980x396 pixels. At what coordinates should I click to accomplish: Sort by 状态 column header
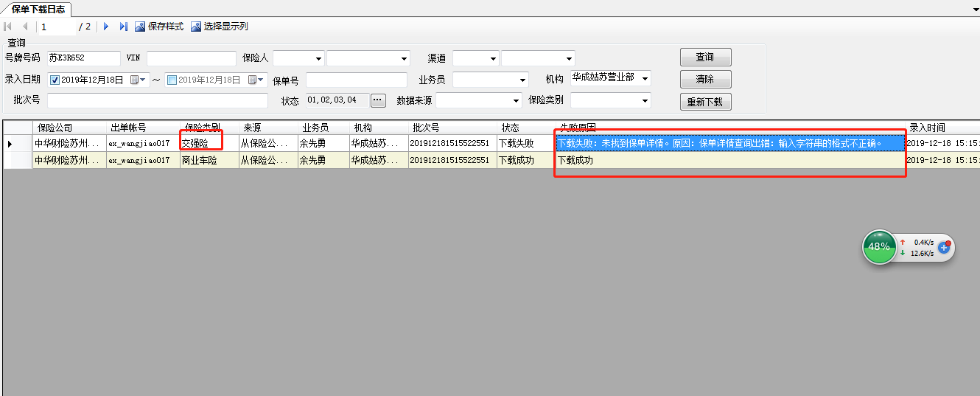(x=526, y=128)
